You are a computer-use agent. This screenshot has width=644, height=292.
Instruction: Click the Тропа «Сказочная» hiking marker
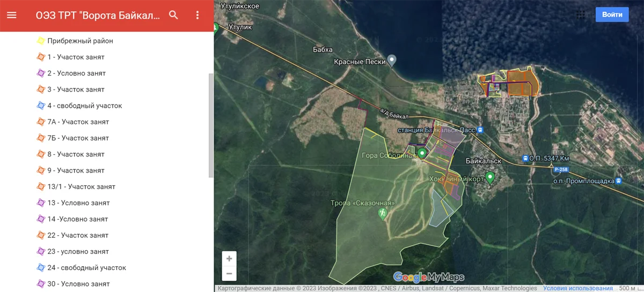[x=383, y=213]
